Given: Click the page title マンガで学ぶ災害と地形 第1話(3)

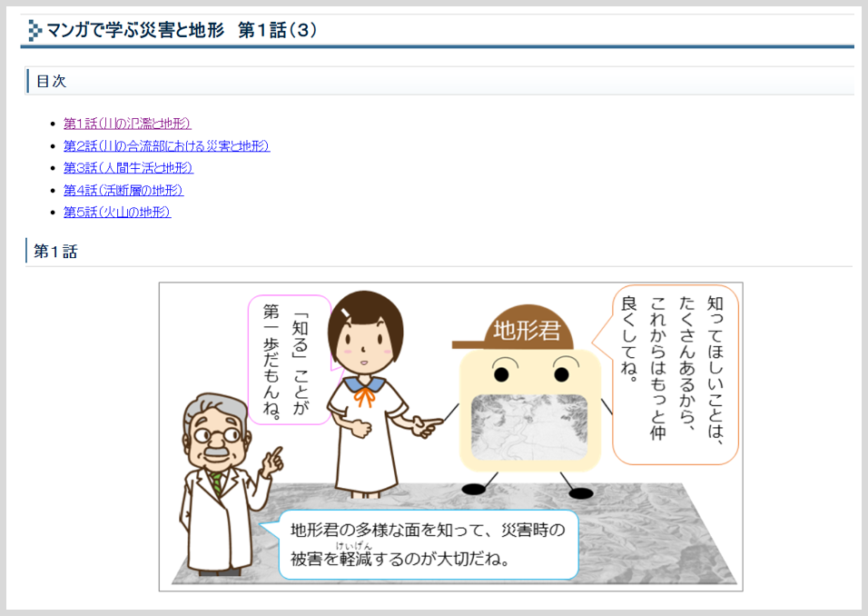Looking at the screenshot, I should 182,30.
